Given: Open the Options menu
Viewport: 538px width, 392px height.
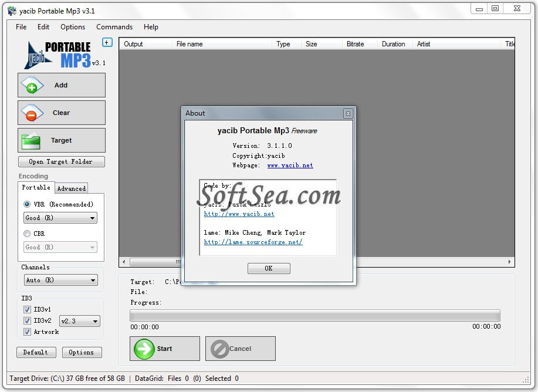Looking at the screenshot, I should pos(73,27).
